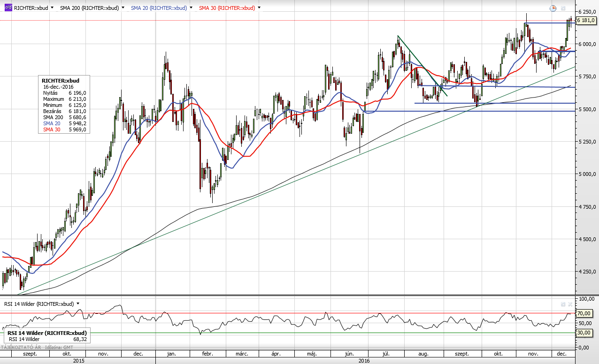Open the SMA 30 indicator dropdown arrow

[x=259, y=8]
